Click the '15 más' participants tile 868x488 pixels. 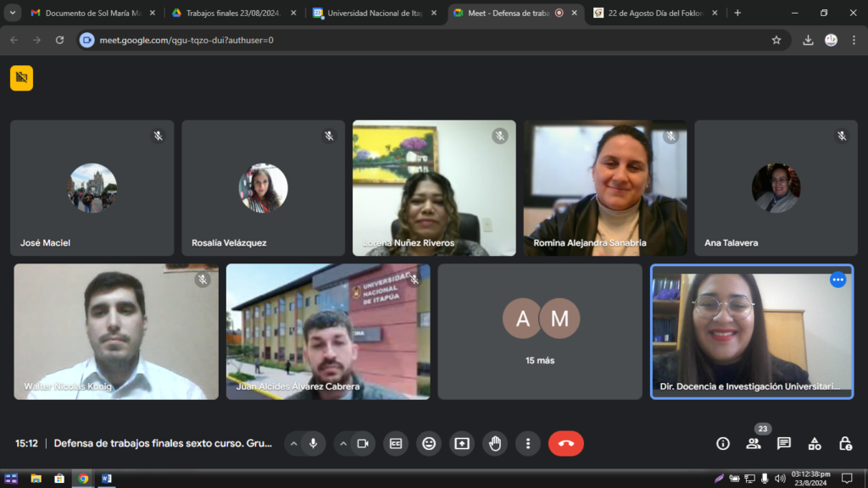[540, 331]
